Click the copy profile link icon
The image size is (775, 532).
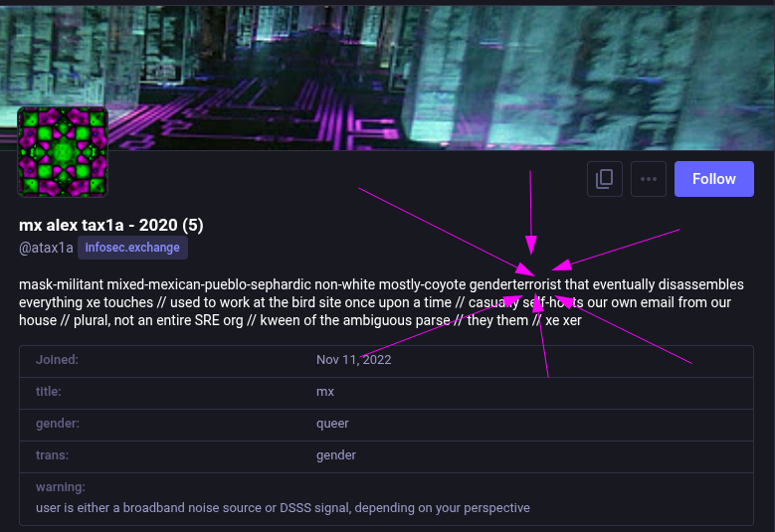click(604, 179)
